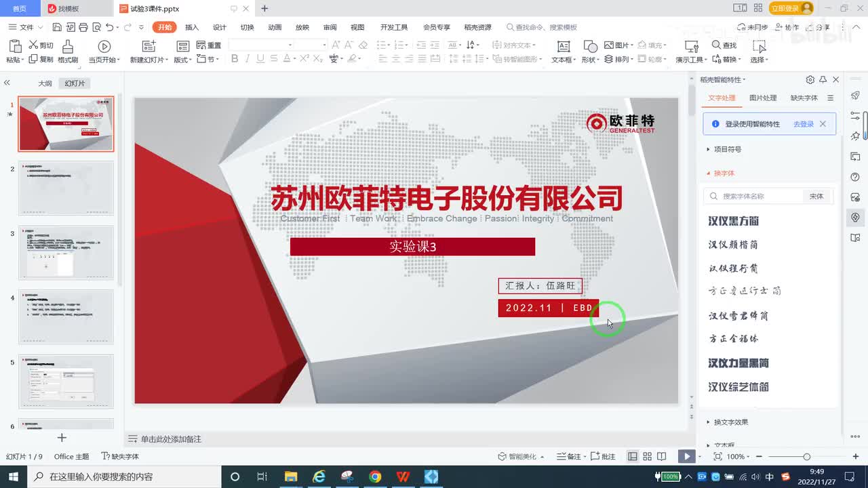Open the 设计 ribbon tab
The height and width of the screenshot is (488, 868).
[x=220, y=27]
